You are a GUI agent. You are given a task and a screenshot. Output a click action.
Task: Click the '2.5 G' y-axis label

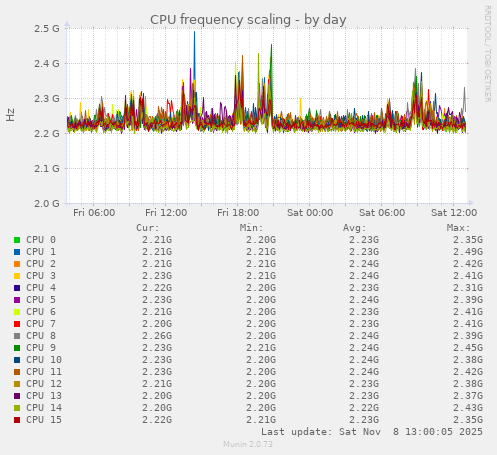pyautogui.click(x=47, y=29)
